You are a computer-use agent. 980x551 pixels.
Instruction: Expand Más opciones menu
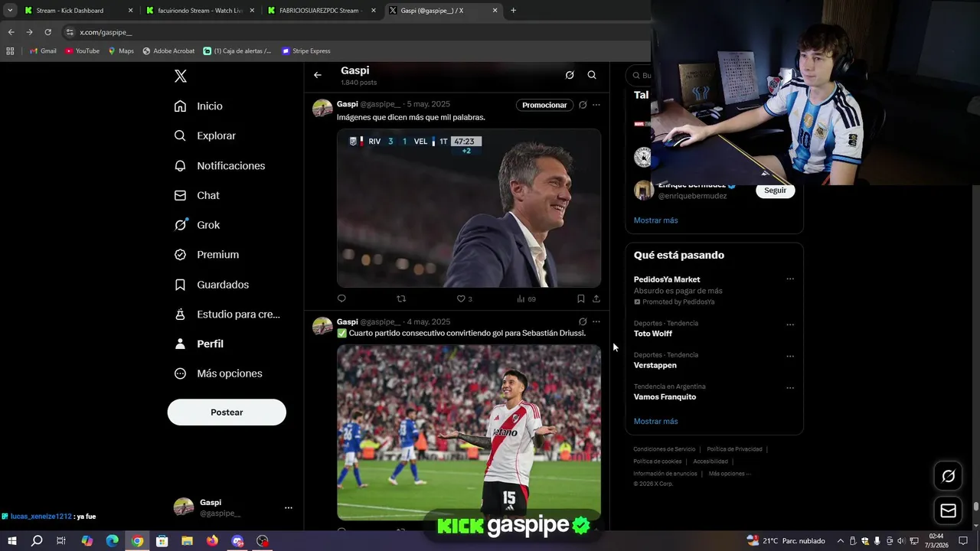(x=218, y=373)
